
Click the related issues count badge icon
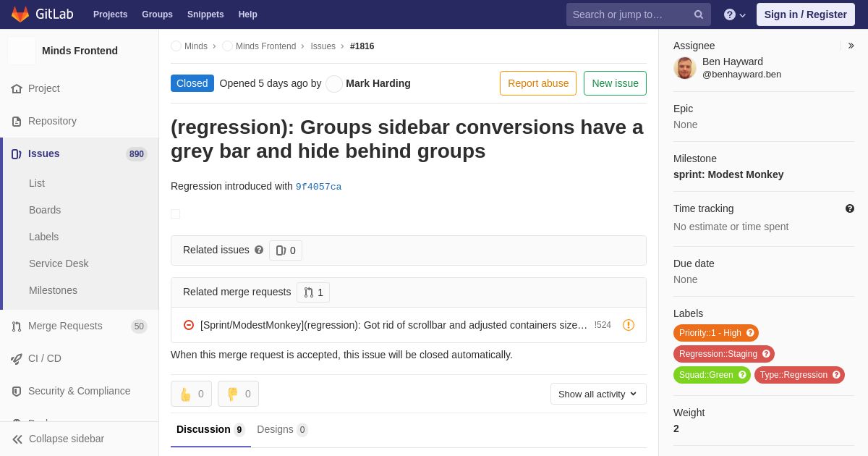pos(281,250)
